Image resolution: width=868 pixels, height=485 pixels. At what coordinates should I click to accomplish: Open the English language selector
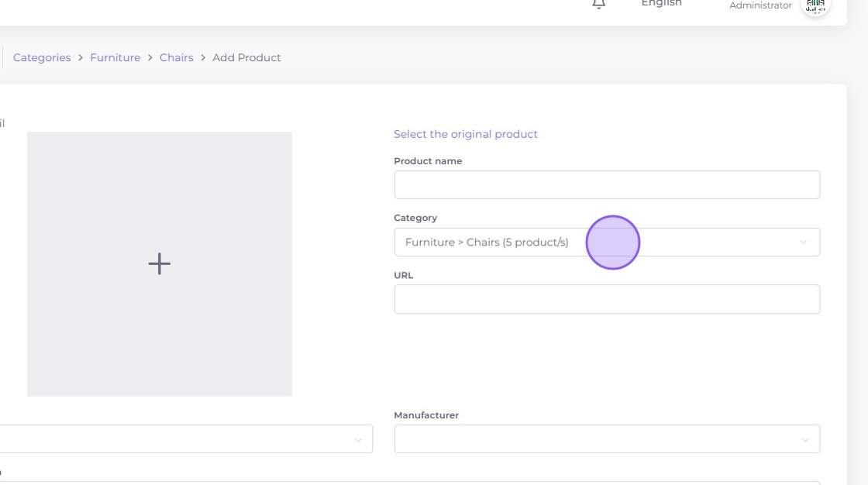[x=661, y=4]
